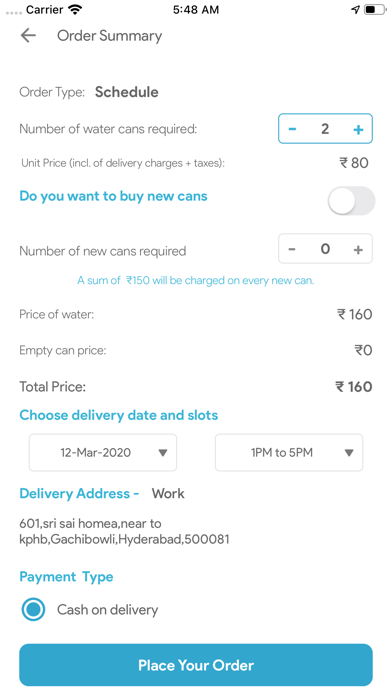Tap the plus for new cans required
This screenshot has width=392, height=696.
[358, 249]
